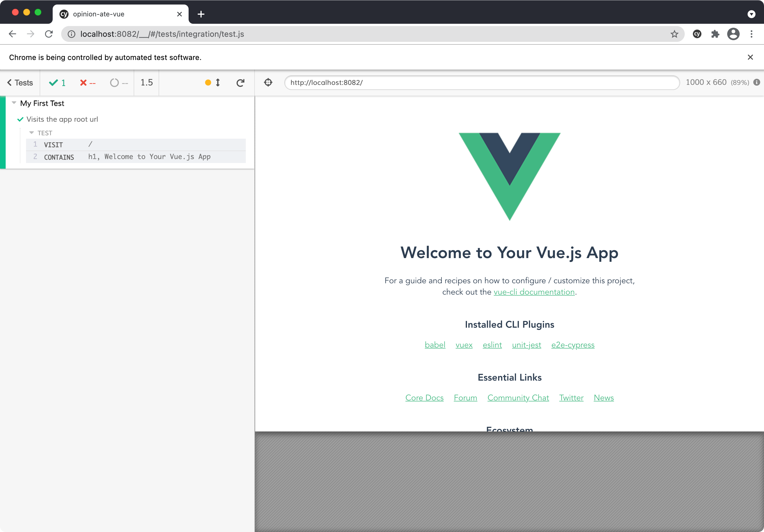
Task: Select the opinion-ate-vue browser tab
Action: coord(120,14)
